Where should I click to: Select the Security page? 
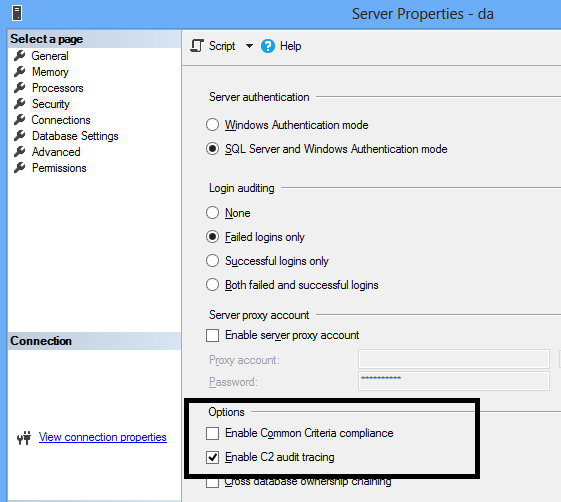(51, 104)
